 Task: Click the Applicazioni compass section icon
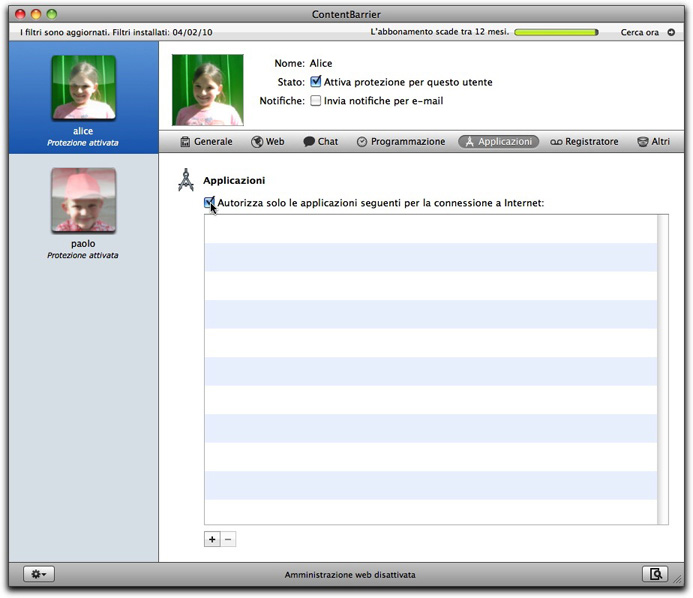186,180
